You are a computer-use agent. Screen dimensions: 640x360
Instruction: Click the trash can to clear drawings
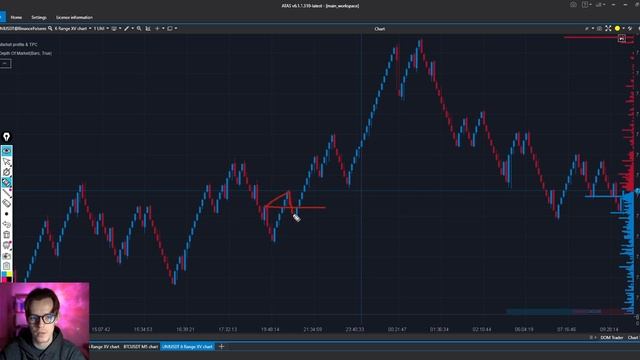[x=7, y=235]
